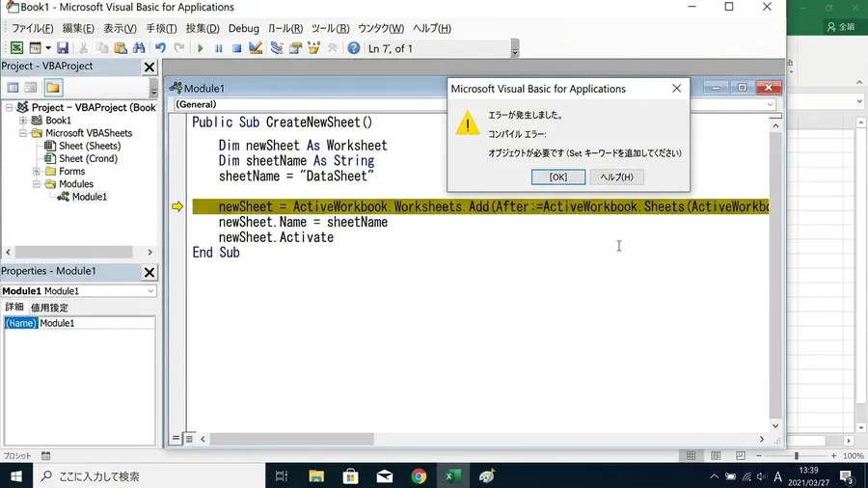Open the 編集(E) menu
Screen dimensions: 868x488
pyautogui.click(x=78, y=28)
